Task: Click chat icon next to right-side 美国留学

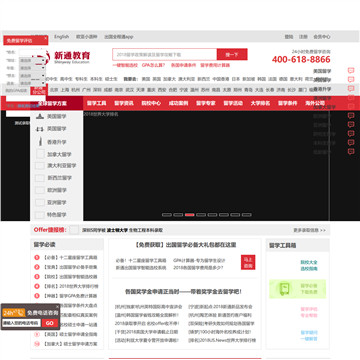Action: coord(351,71)
